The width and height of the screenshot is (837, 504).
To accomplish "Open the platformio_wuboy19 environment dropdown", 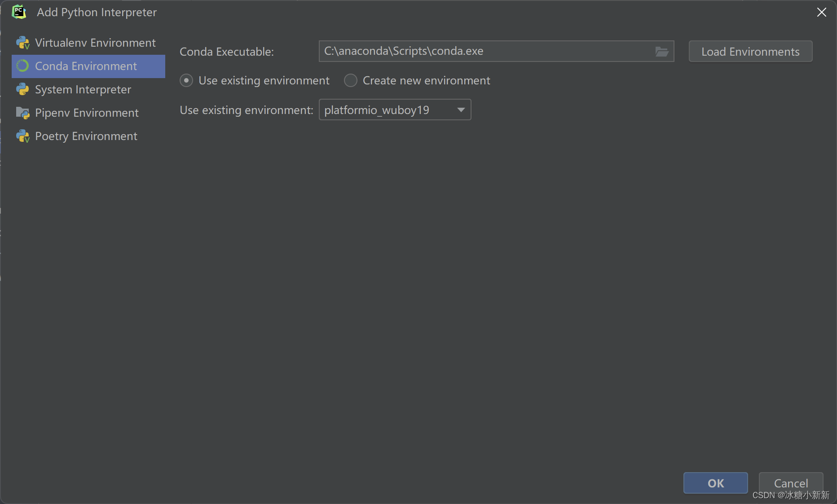I will click(395, 110).
